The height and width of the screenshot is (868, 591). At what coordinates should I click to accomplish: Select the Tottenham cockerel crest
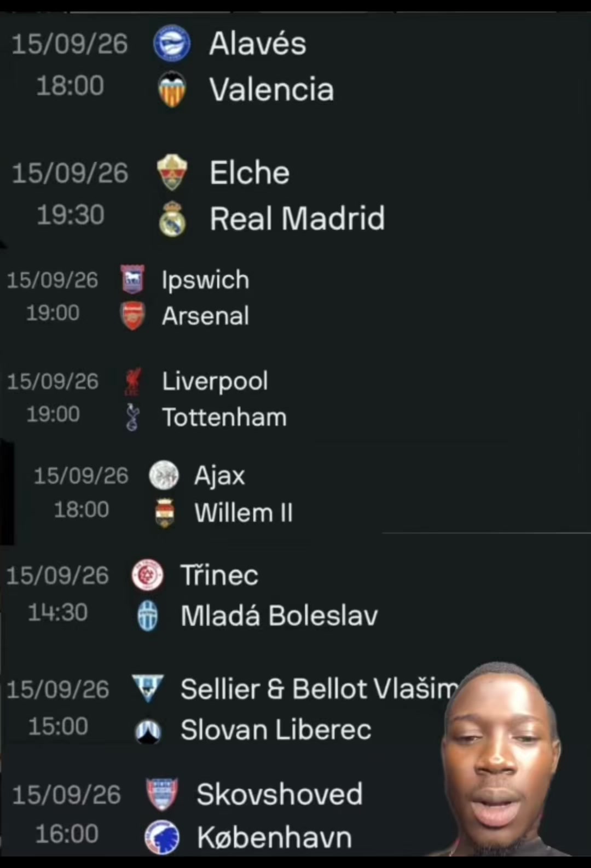pyautogui.click(x=132, y=417)
